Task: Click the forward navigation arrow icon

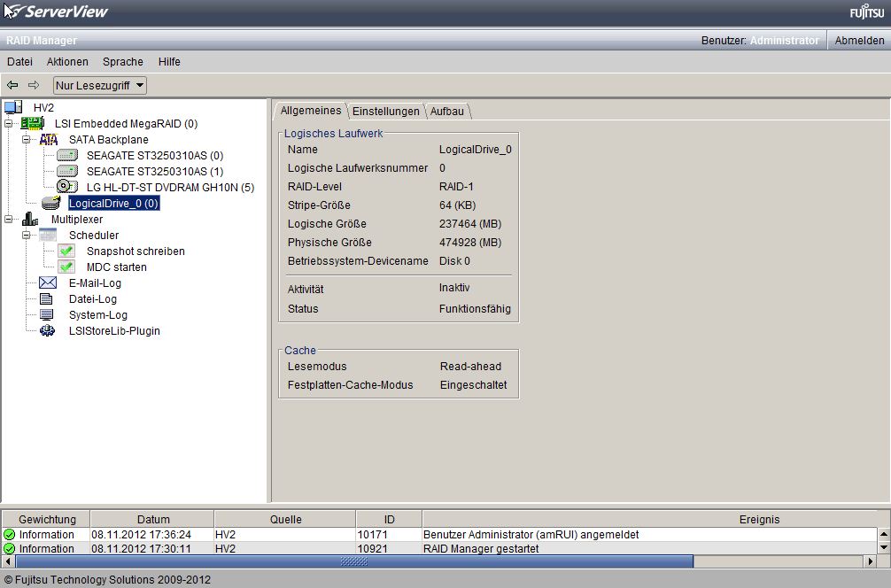Action: (34, 85)
